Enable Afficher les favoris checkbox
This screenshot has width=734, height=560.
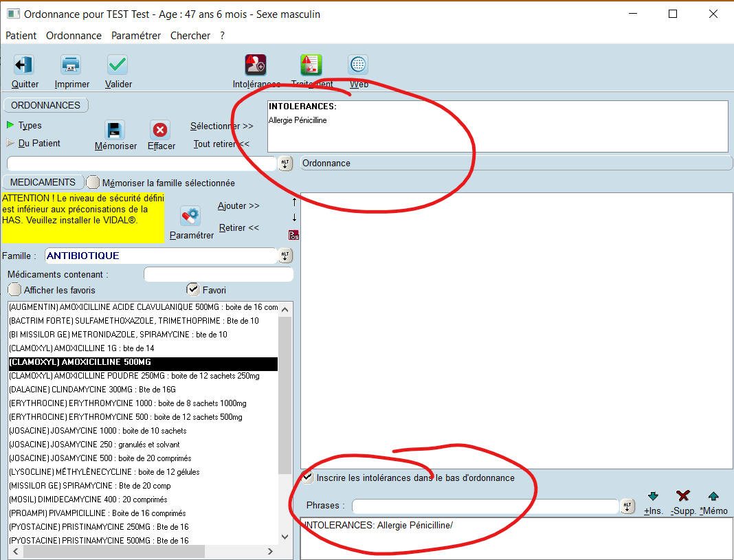14,290
